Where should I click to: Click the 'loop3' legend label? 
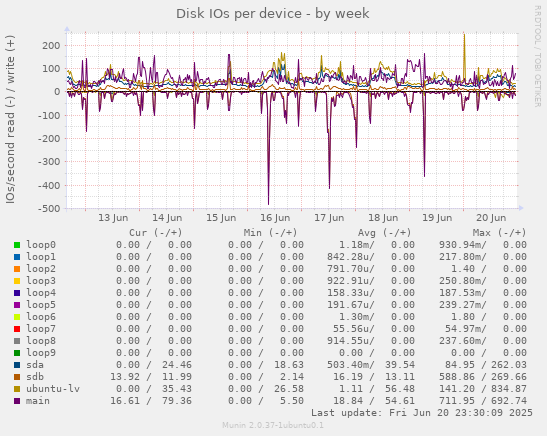tap(41, 281)
